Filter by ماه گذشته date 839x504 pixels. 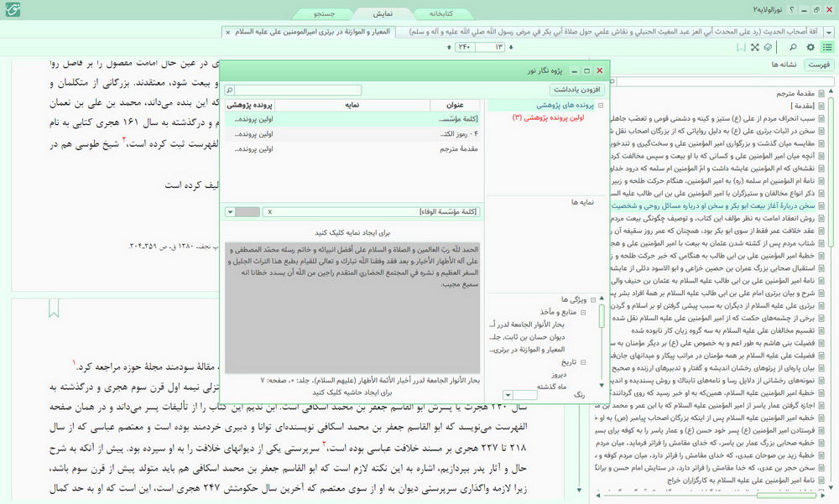point(552,387)
